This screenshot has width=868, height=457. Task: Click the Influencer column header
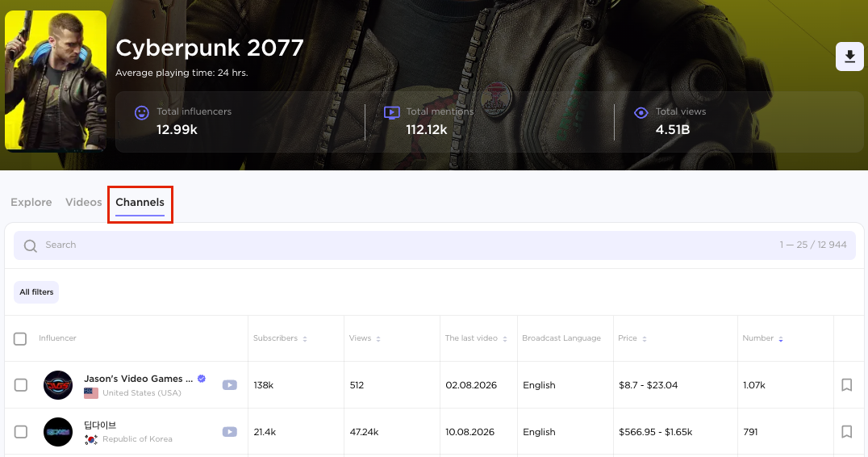57,338
